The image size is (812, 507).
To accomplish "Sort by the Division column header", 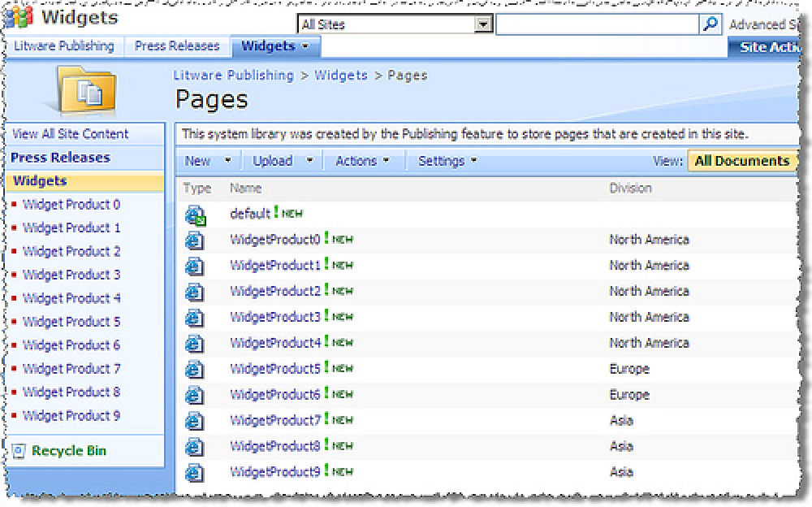I will tap(630, 188).
